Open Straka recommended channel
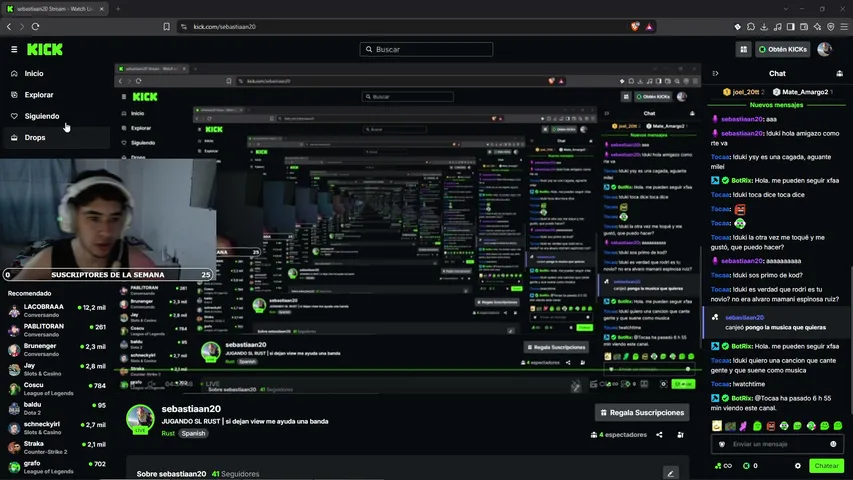The height and width of the screenshot is (480, 853). point(57,447)
